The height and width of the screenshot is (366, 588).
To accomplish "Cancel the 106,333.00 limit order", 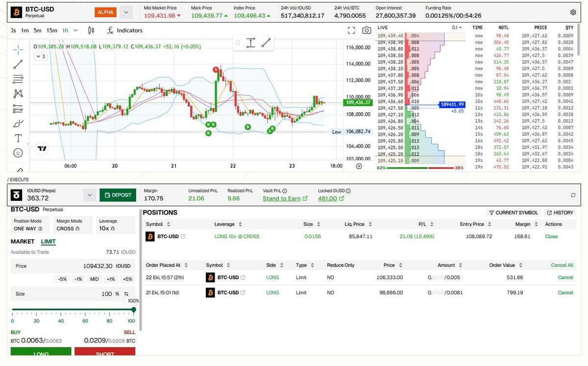I will 565,278.
